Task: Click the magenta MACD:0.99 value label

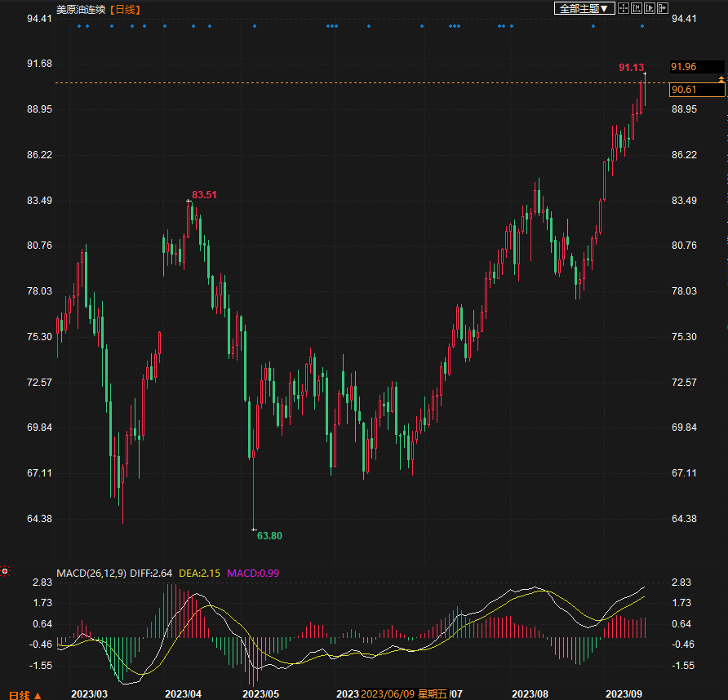Action: (x=253, y=574)
